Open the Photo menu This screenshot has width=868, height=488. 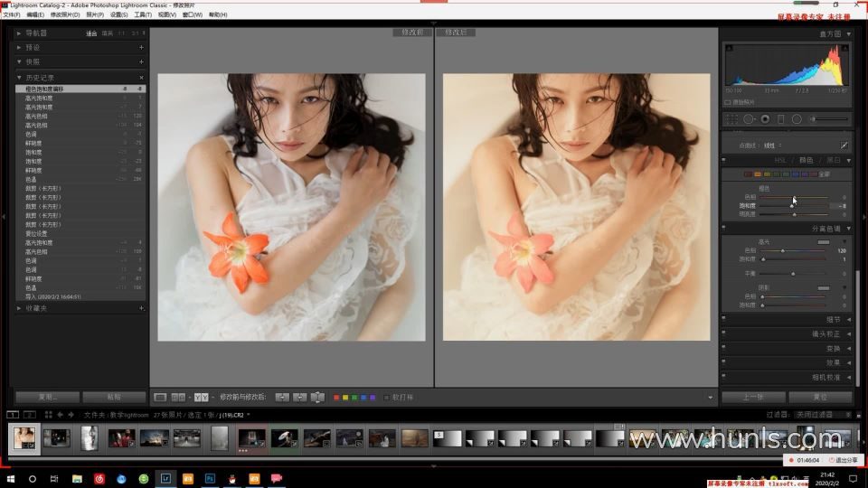coord(95,15)
